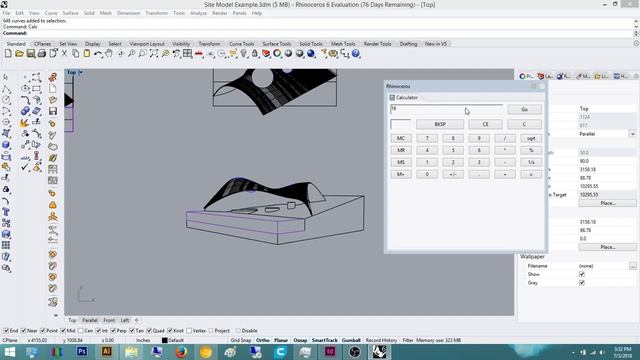Toggle the Near osnap checkbox
Screen dimensions: 640x360
pos(23,331)
